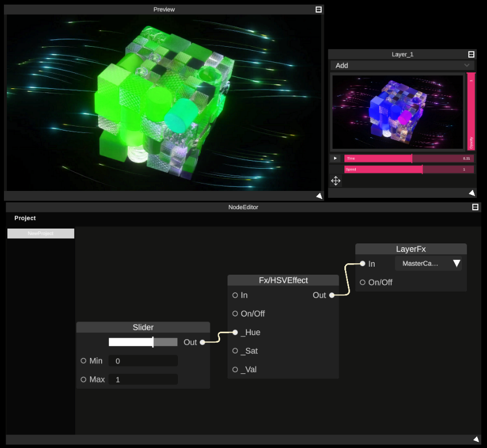Open the Add effect dropdown in Layer_1 panel

click(403, 66)
